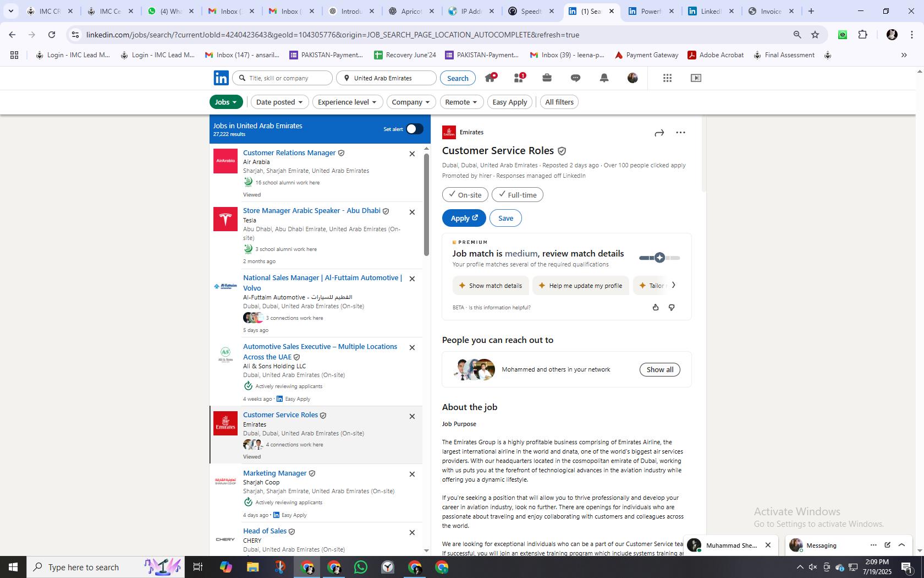Expand the Remote filter
This screenshot has width=924, height=578.
pos(461,102)
